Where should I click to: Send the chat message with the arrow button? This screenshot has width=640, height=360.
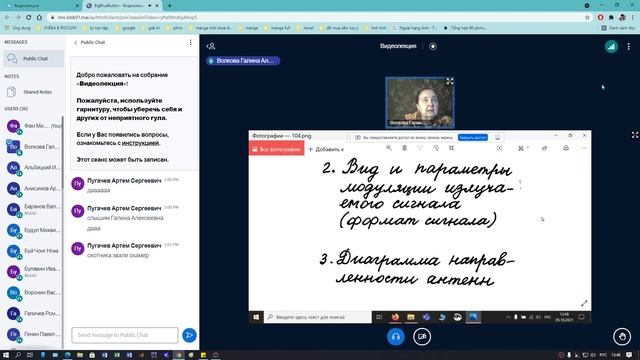(189, 335)
